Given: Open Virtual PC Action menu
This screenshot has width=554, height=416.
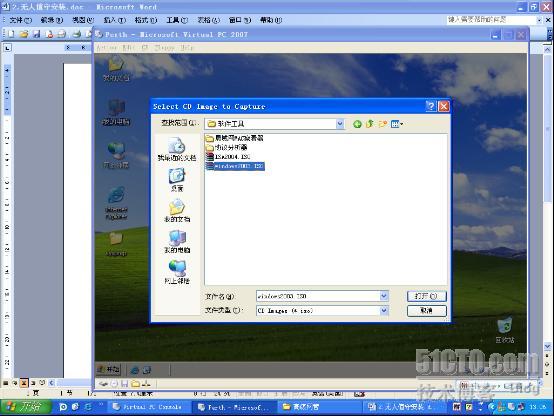Looking at the screenshot, I should [x=107, y=47].
